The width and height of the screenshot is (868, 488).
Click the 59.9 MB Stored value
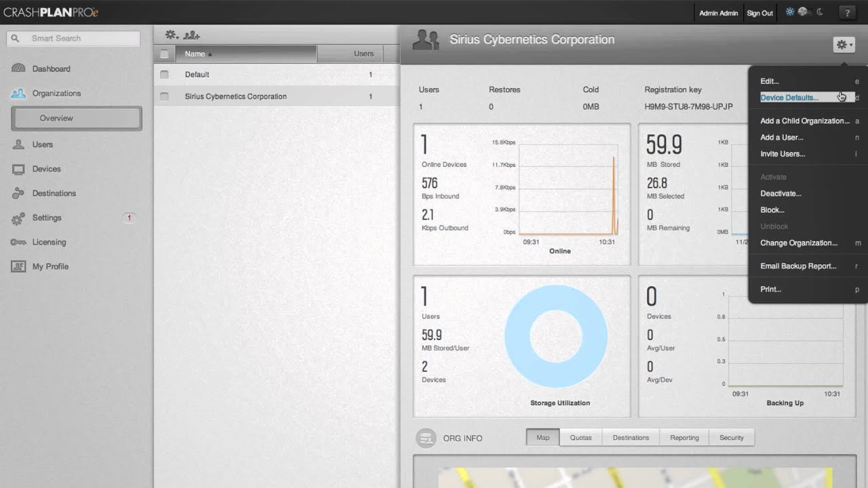[664, 144]
